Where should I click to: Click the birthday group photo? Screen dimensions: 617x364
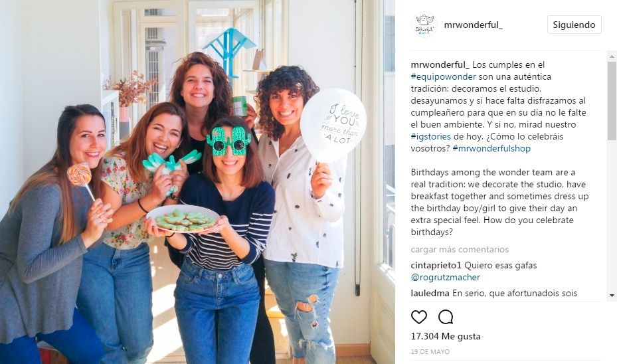click(x=197, y=182)
